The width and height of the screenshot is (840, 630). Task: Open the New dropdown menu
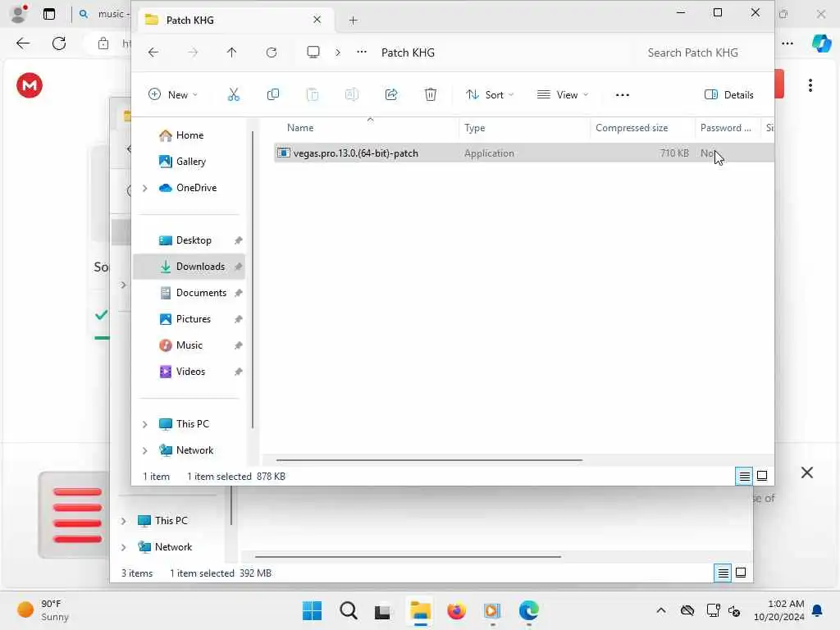(x=173, y=95)
